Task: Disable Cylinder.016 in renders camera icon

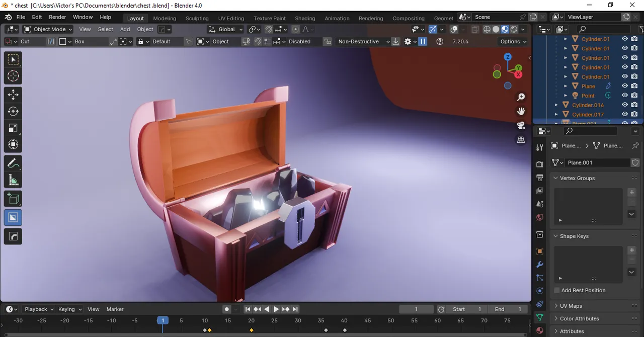Action: [x=634, y=105]
